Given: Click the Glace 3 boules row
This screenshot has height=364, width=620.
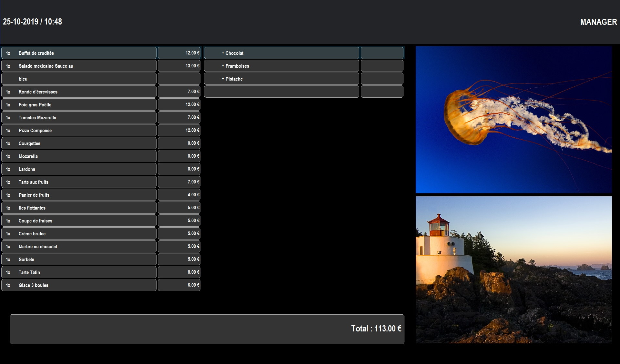Looking at the screenshot, I should click(79, 285).
